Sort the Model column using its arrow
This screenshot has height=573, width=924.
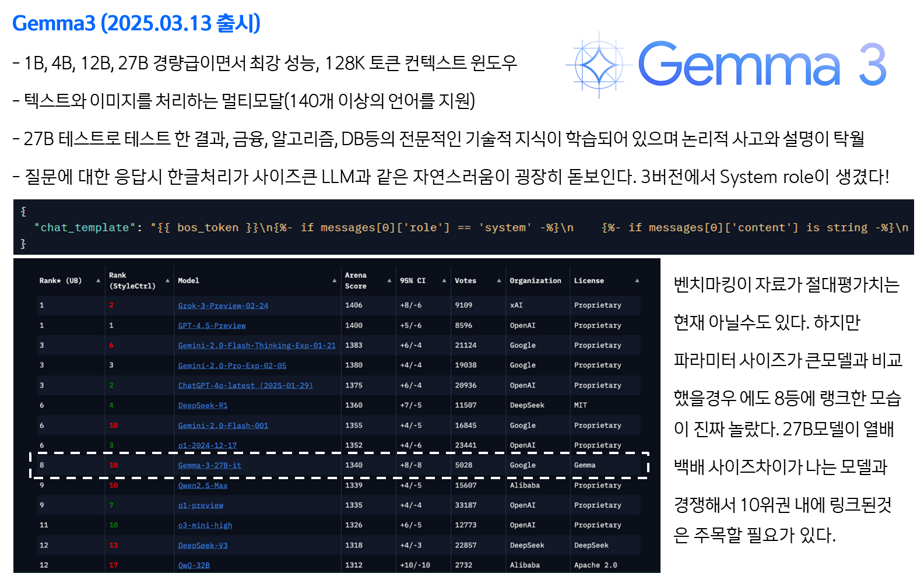[335, 281]
